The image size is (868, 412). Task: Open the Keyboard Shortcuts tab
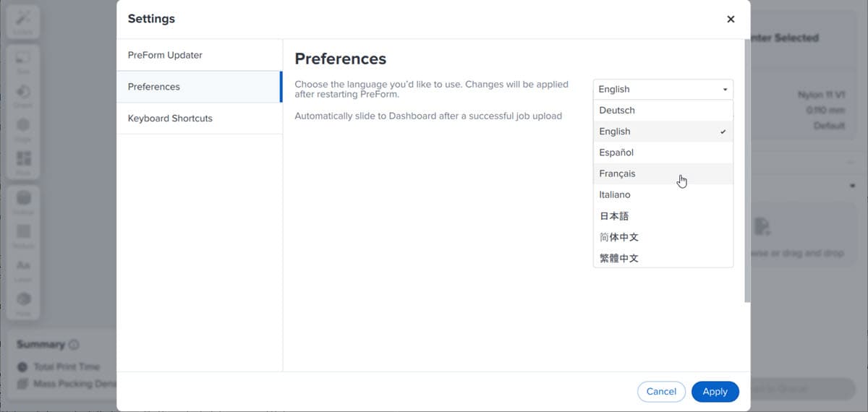click(x=199, y=118)
